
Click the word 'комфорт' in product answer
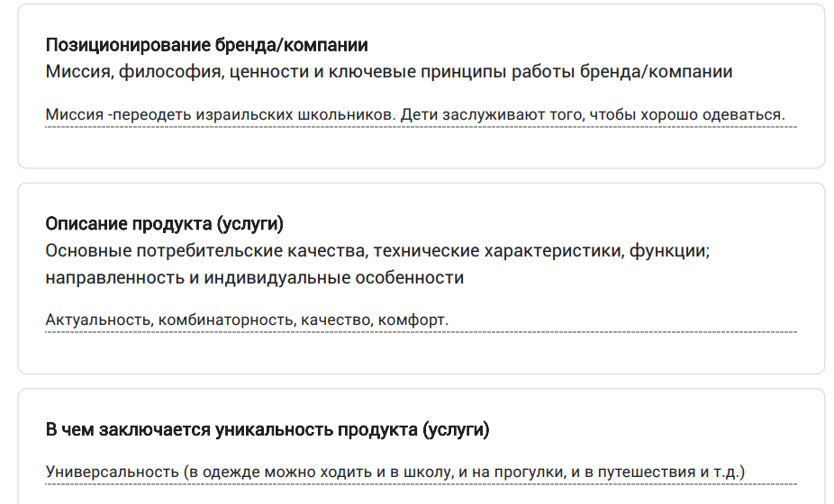(411, 320)
